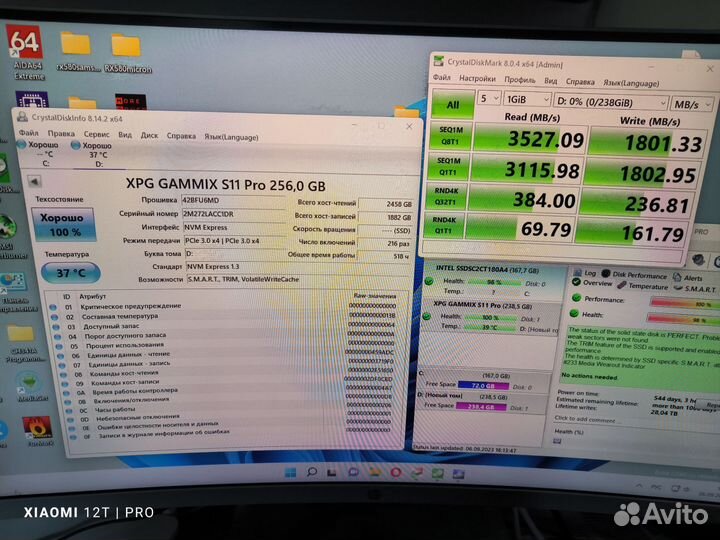Click Windows Start button on taskbar
Viewport: 720px width, 540px height.
[290, 472]
